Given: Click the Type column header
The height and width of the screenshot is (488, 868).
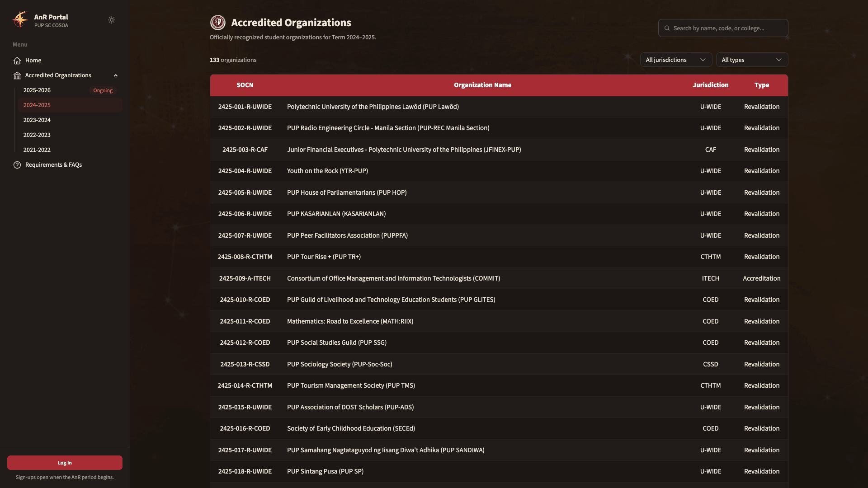Looking at the screenshot, I should tap(761, 85).
